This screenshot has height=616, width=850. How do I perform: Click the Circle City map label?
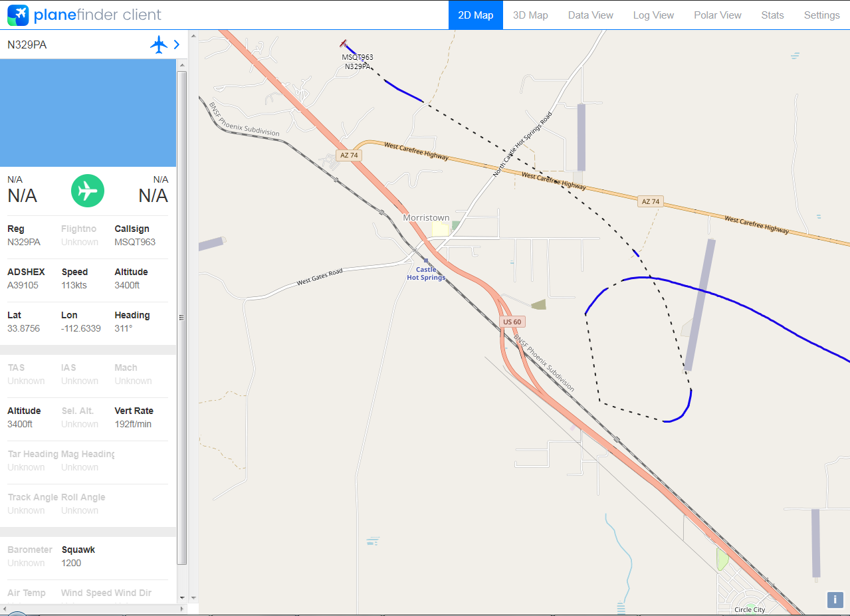750,609
